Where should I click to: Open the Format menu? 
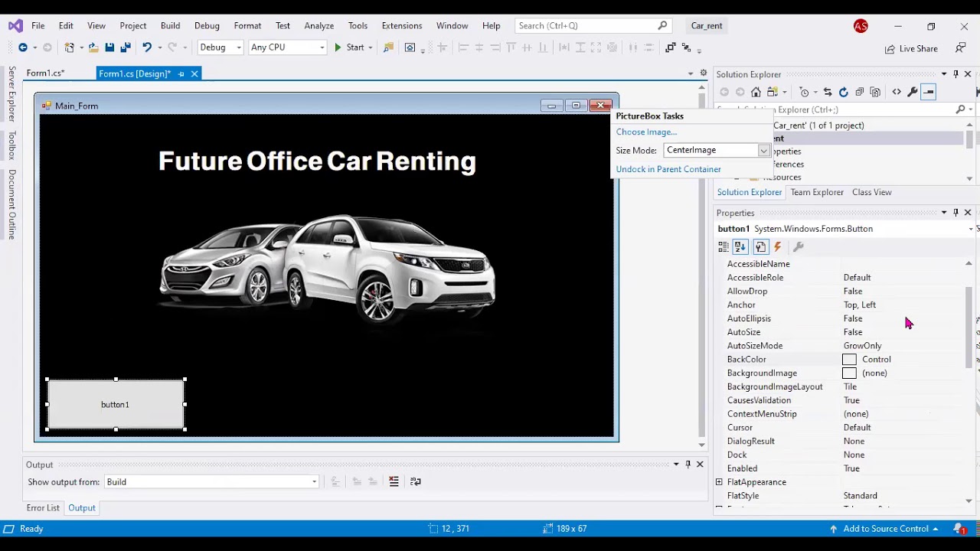pyautogui.click(x=247, y=26)
